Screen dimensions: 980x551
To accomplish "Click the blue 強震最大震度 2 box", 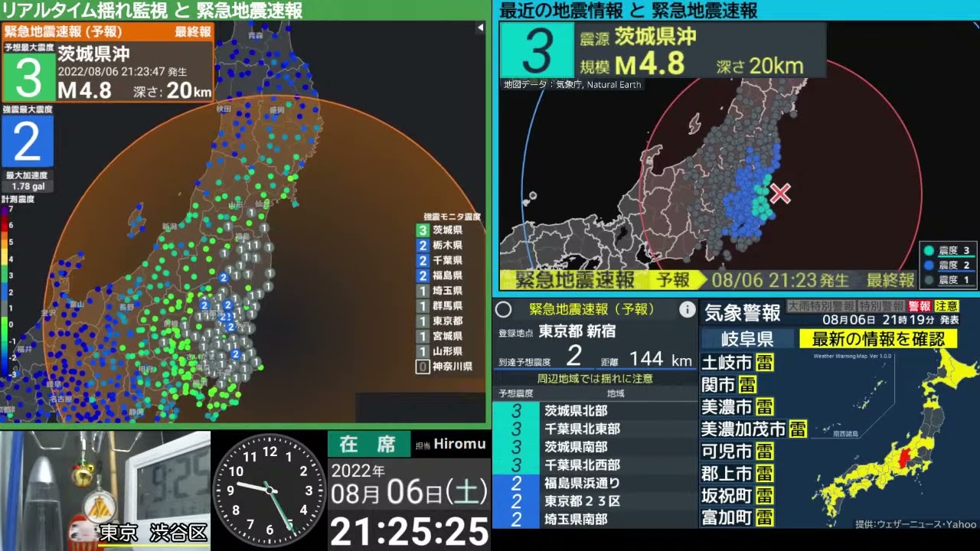I will click(x=27, y=142).
